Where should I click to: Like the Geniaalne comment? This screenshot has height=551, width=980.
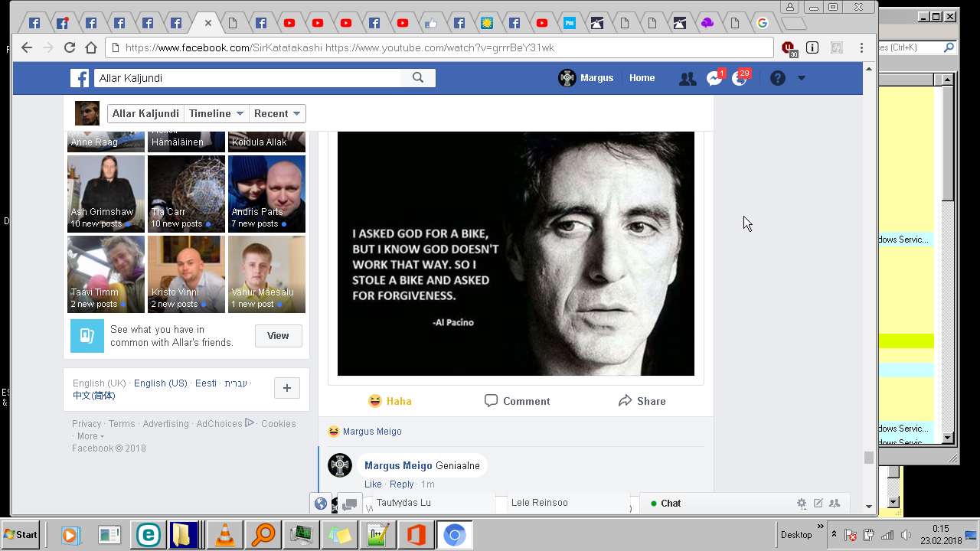pos(373,484)
